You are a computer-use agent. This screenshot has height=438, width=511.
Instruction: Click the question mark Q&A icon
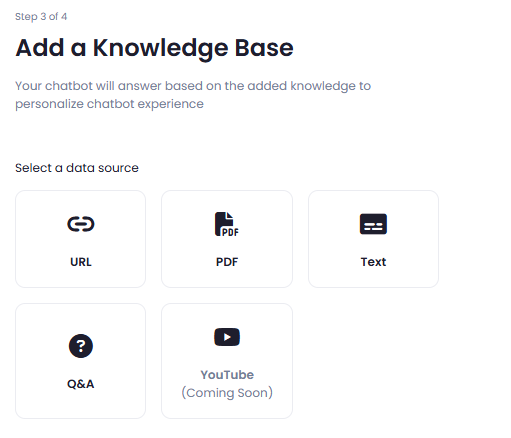coord(81,346)
